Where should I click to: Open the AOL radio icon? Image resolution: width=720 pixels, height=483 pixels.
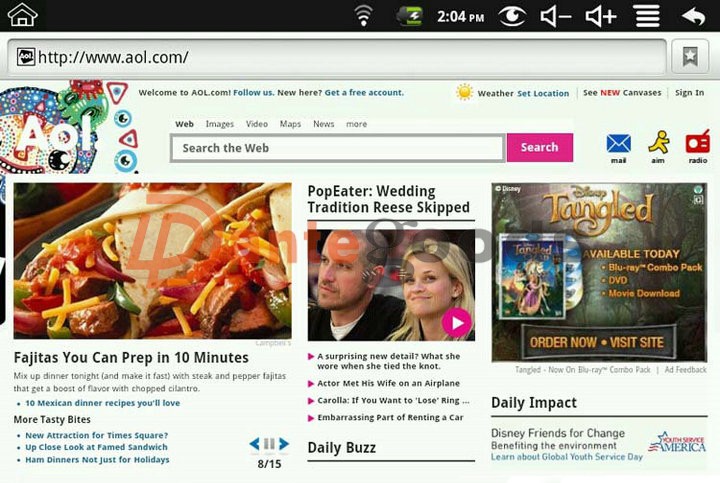pyautogui.click(x=697, y=146)
